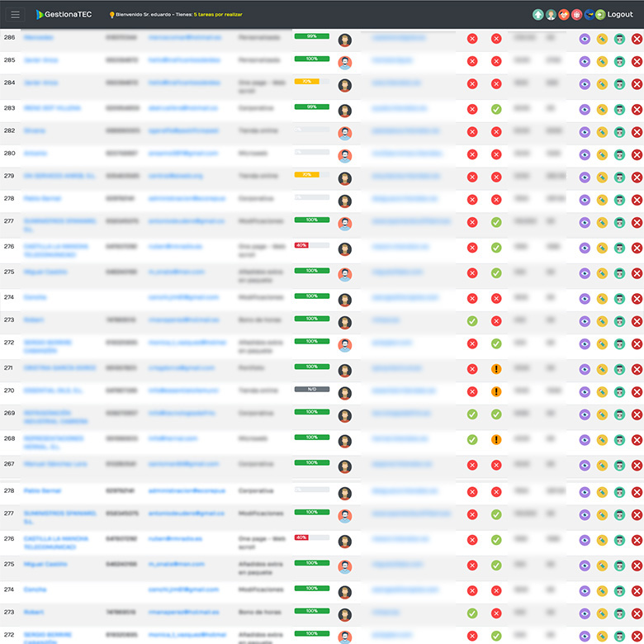The width and height of the screenshot is (644, 644).
Task: Edit row 285 using the pencil icon
Action: pyautogui.click(x=602, y=61)
